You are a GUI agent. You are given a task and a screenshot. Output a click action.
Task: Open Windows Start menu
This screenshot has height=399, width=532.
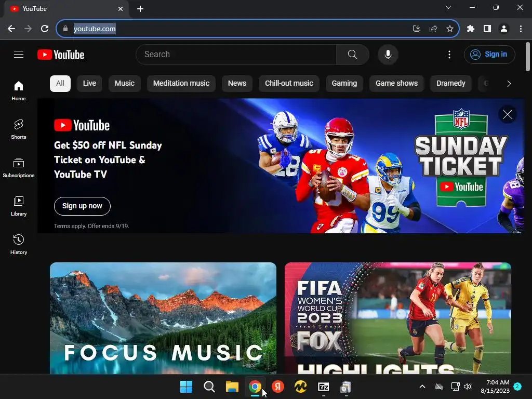(x=187, y=387)
